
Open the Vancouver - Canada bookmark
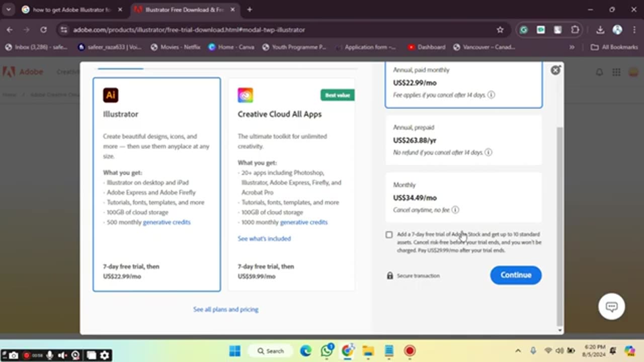pos(484,47)
